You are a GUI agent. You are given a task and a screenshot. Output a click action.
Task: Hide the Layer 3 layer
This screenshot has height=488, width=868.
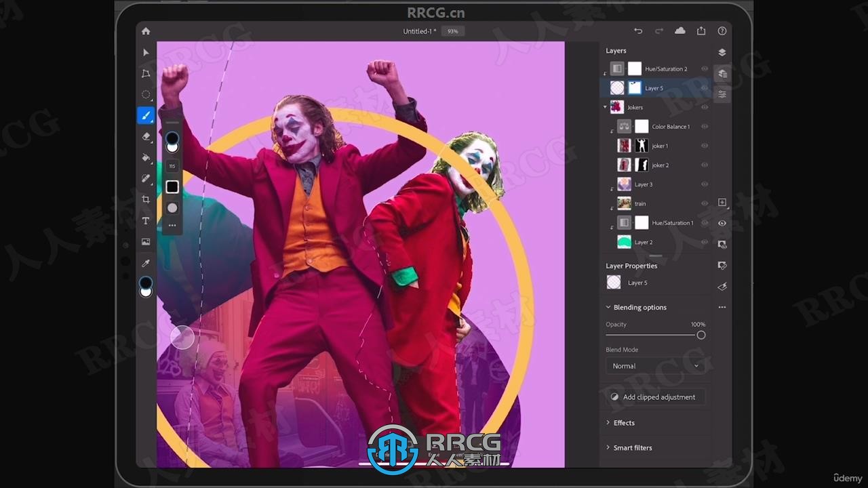click(705, 184)
